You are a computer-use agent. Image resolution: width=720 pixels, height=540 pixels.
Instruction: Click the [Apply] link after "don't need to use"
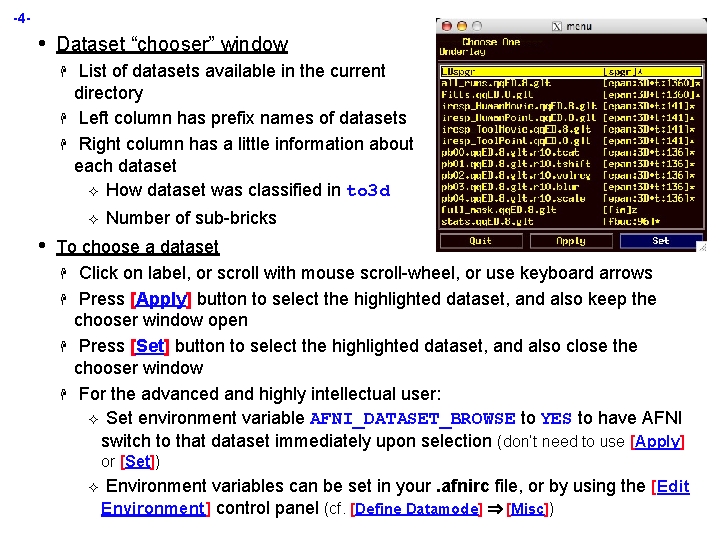tap(657, 442)
